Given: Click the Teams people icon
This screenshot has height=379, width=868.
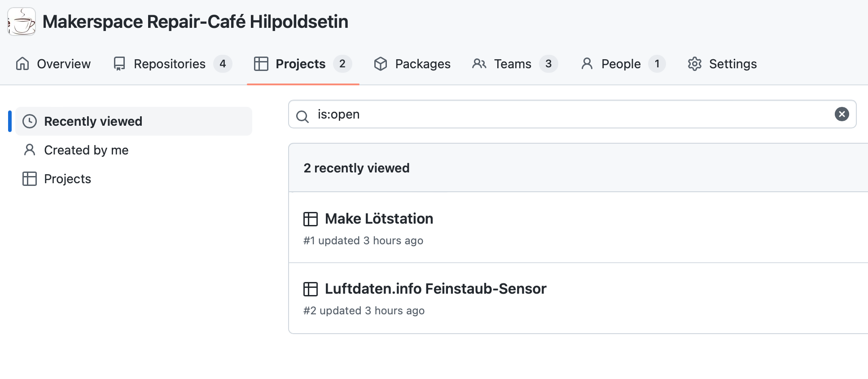Looking at the screenshot, I should pyautogui.click(x=479, y=64).
